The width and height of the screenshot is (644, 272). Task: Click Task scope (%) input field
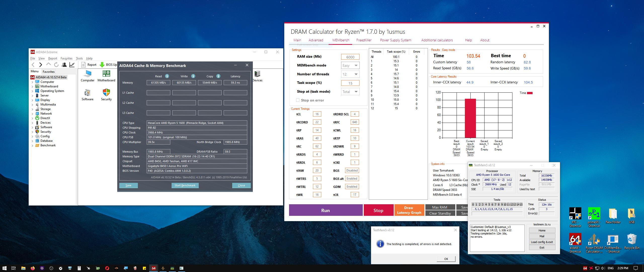pyautogui.click(x=350, y=83)
